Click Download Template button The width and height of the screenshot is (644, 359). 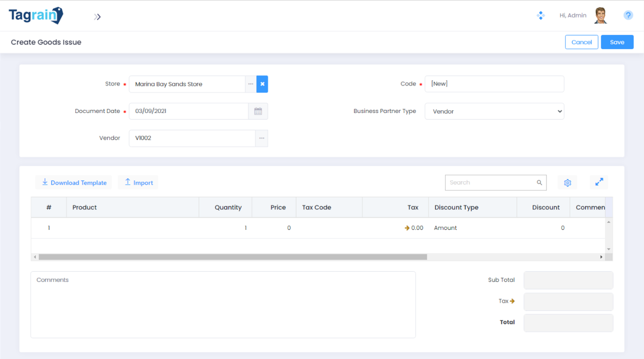pos(74,183)
